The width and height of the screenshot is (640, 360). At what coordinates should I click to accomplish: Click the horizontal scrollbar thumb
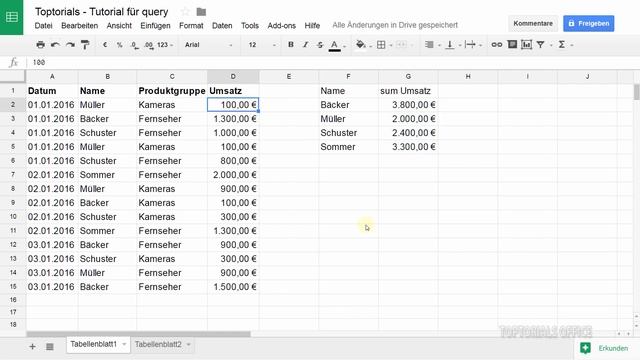pyautogui.click(x=138, y=334)
